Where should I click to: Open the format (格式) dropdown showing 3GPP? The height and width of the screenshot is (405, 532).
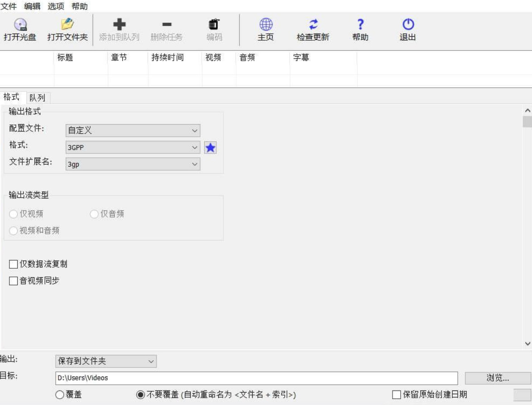click(133, 147)
